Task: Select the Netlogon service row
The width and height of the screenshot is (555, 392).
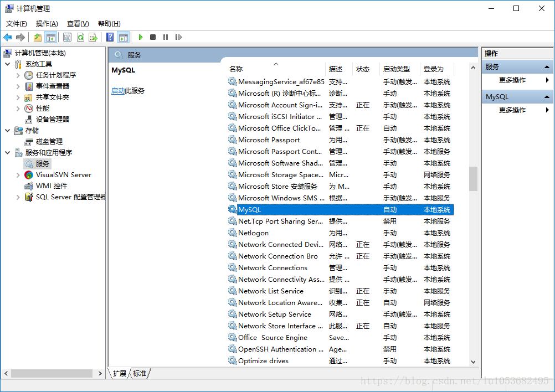Action: pos(341,233)
